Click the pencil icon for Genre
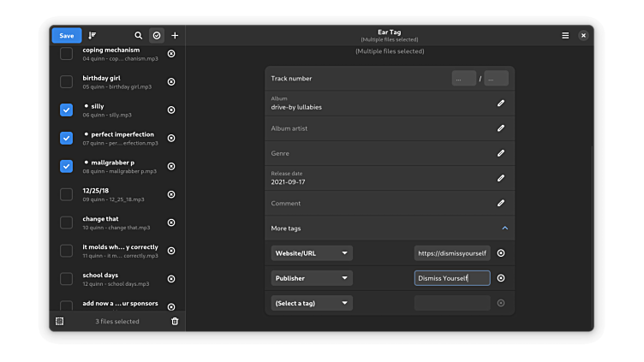 (x=501, y=153)
